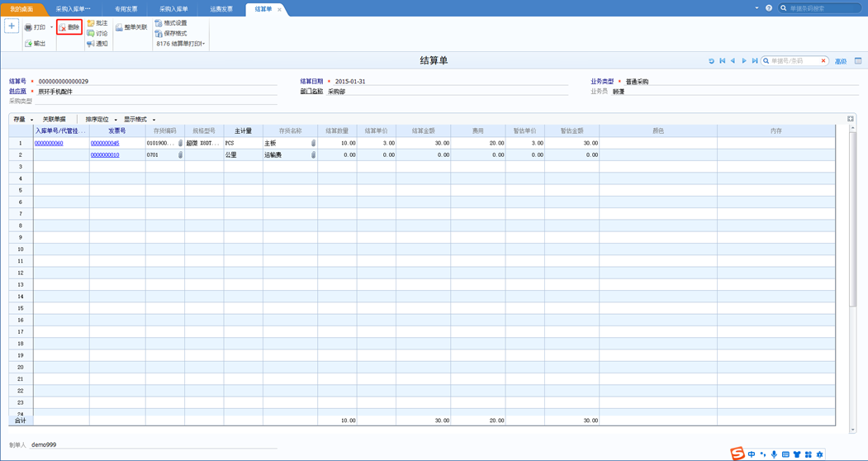
Task: Click the 关联单据 button
Action: (55, 119)
